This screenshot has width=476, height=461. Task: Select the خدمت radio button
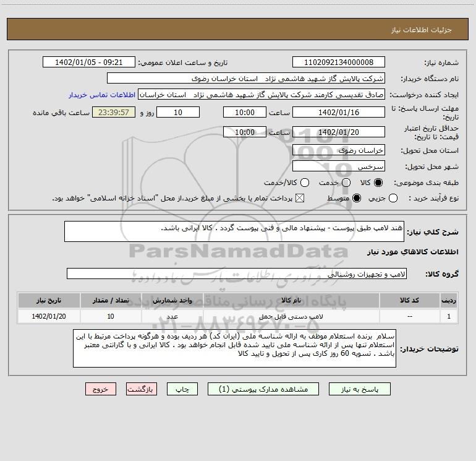point(346,183)
